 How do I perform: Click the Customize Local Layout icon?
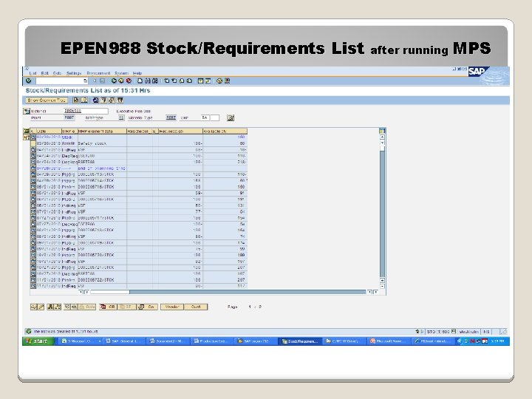pyautogui.click(x=227, y=81)
